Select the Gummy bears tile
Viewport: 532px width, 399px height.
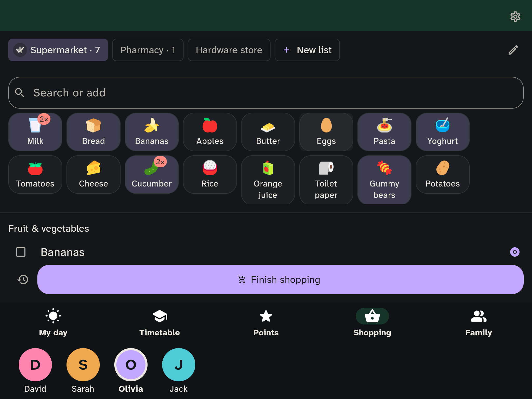(384, 180)
